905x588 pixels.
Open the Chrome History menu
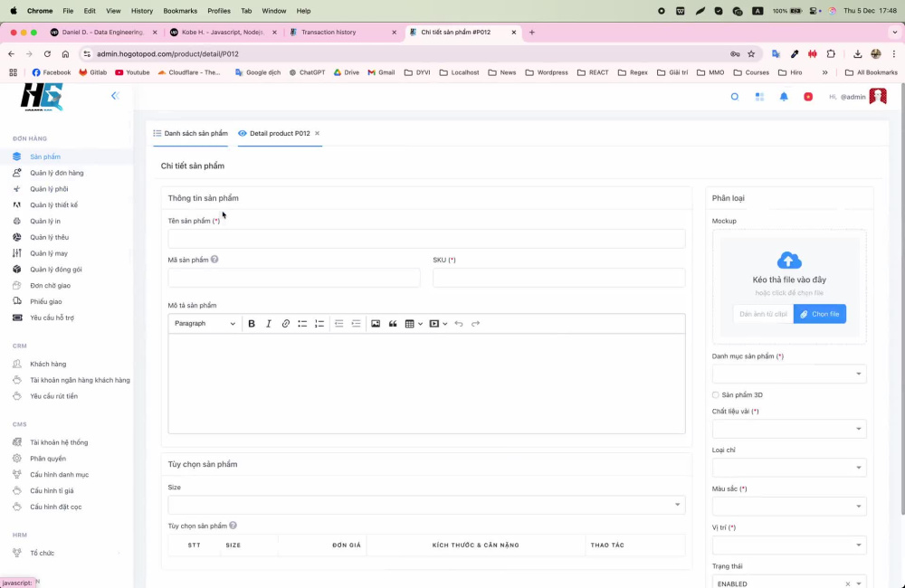tap(141, 11)
